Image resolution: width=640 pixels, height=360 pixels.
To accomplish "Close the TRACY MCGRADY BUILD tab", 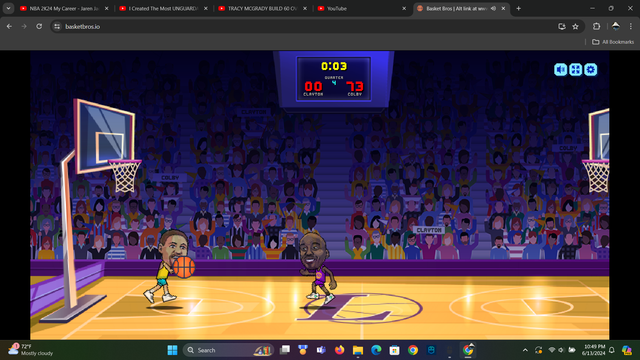I will point(305,8).
